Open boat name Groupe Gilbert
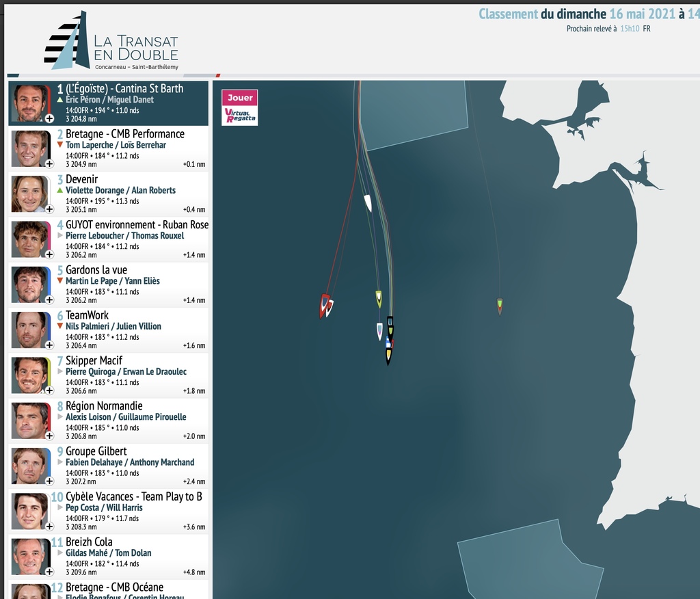This screenshot has height=599, width=700. [96, 451]
